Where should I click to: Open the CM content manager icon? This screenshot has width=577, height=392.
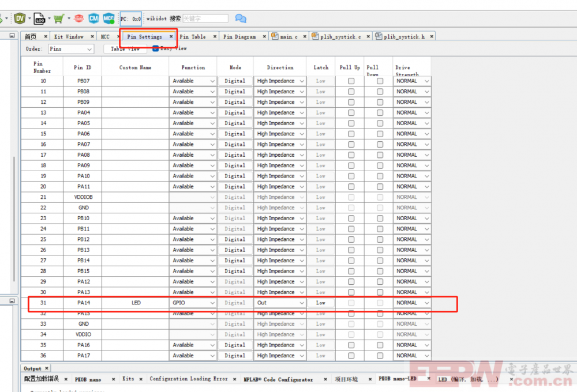click(94, 18)
